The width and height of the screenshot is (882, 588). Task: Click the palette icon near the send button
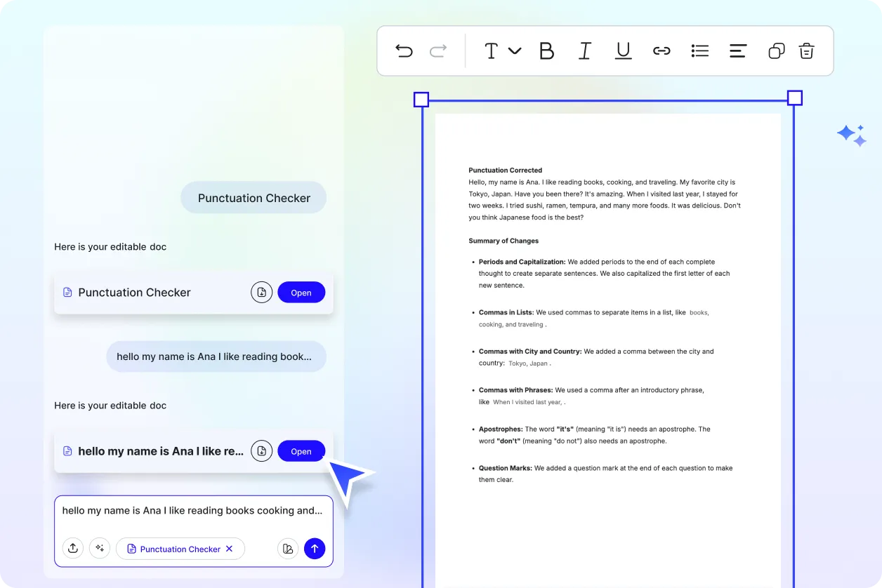(288, 548)
